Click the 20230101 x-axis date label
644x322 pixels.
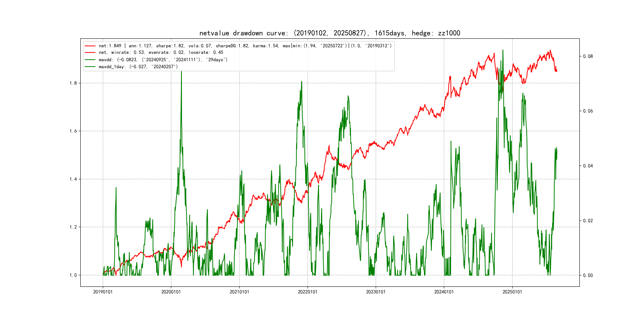376,292
